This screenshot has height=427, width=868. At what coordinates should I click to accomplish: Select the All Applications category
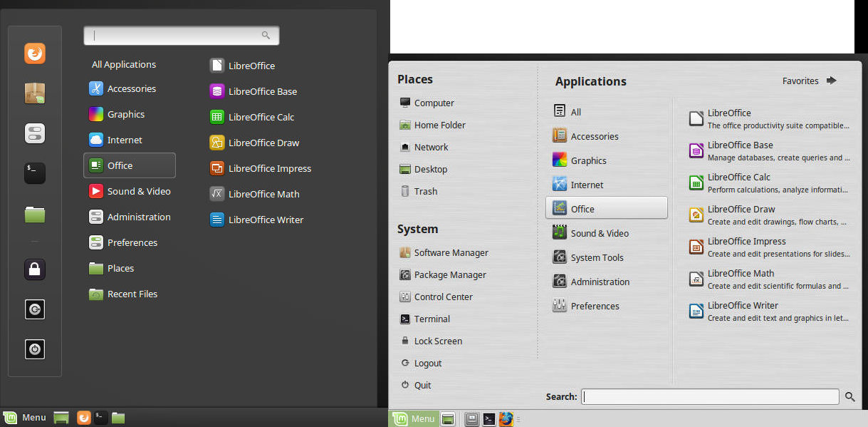124,64
